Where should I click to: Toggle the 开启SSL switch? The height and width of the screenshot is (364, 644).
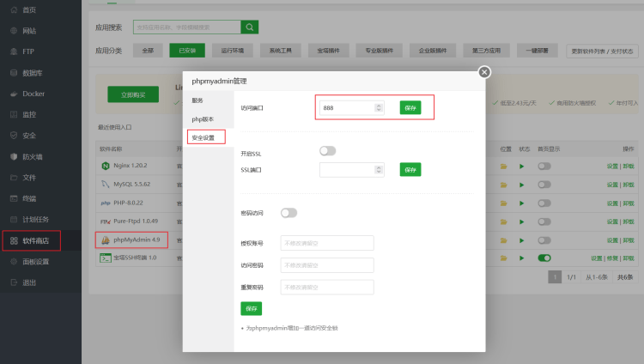328,151
